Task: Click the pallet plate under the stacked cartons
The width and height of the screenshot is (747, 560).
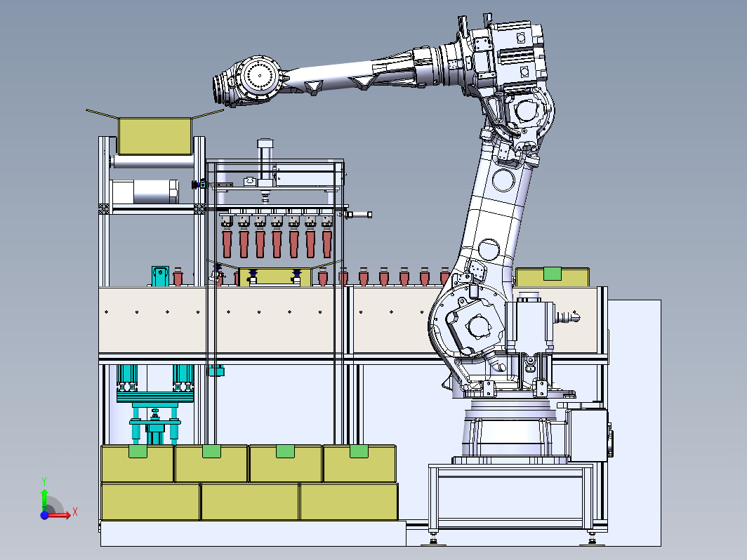Action: click(x=253, y=533)
